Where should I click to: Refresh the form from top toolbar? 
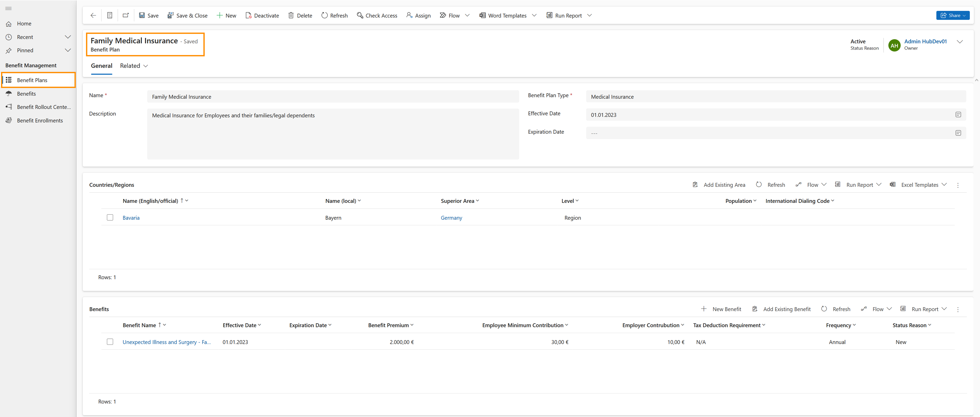334,16
